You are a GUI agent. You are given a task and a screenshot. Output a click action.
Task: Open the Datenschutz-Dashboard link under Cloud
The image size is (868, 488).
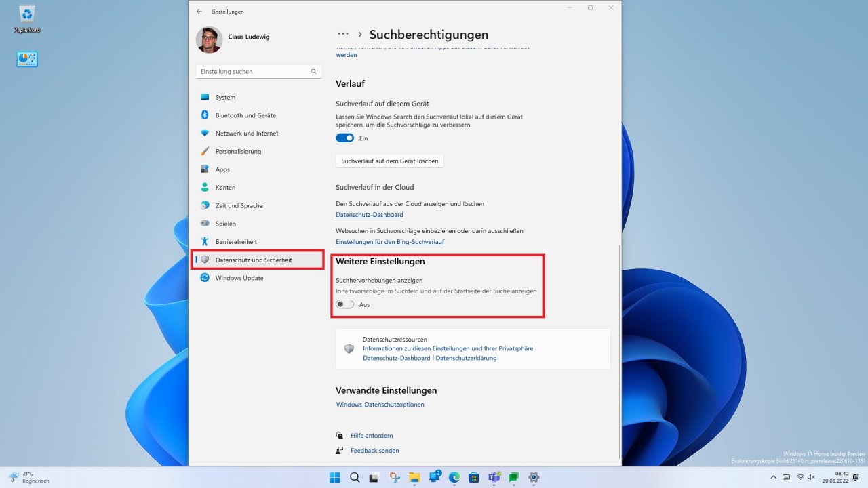coord(370,215)
